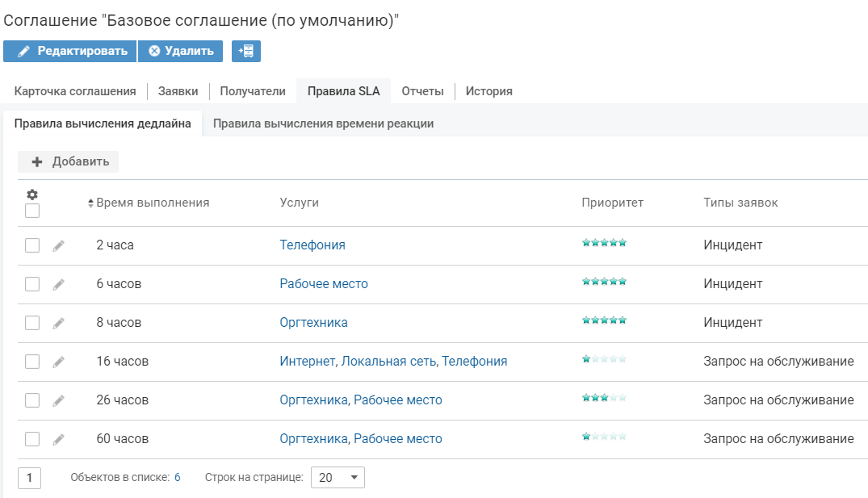Click the Типы заявок column header
Viewport: 868px width, 498px height.
[740, 203]
